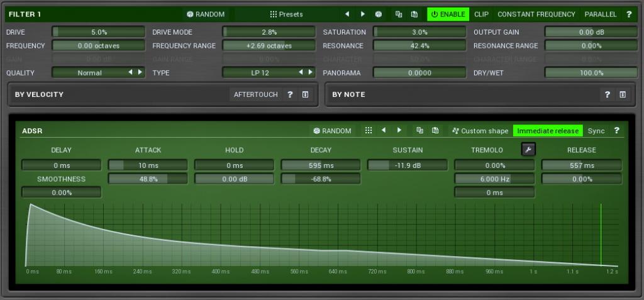The height and width of the screenshot is (300, 644).
Task: Go to previous ADSR preset arrow
Action: (x=383, y=131)
